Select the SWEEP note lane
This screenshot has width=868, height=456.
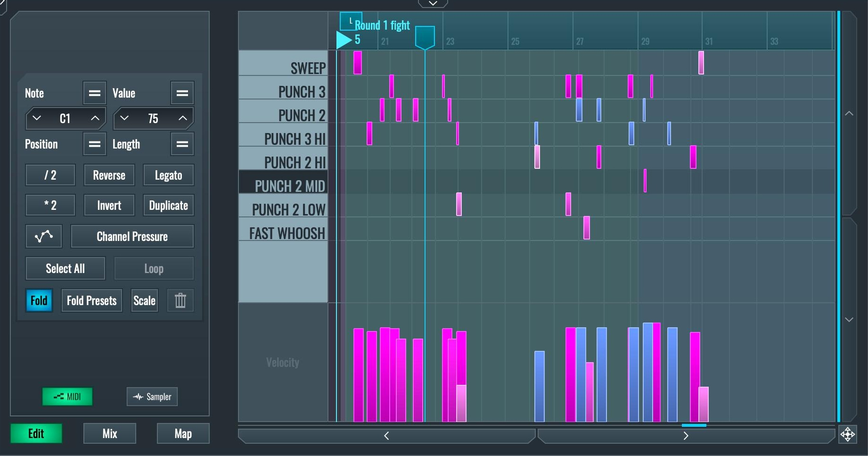[283, 63]
